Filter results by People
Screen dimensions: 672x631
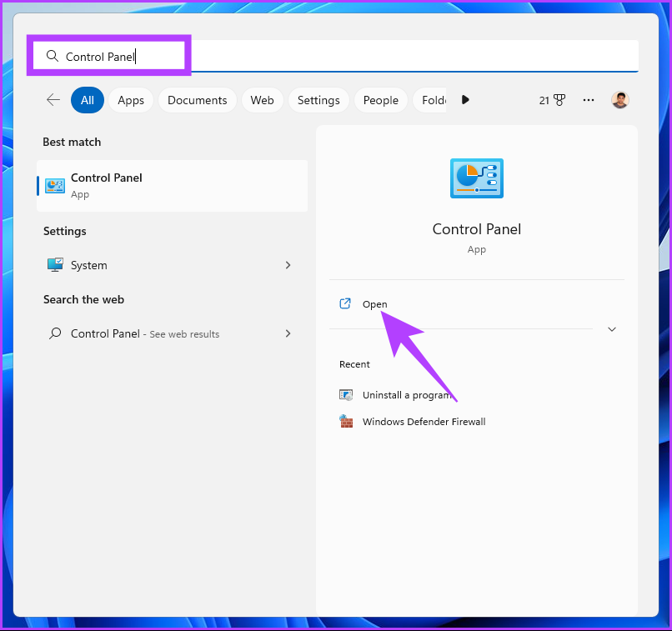tap(380, 100)
